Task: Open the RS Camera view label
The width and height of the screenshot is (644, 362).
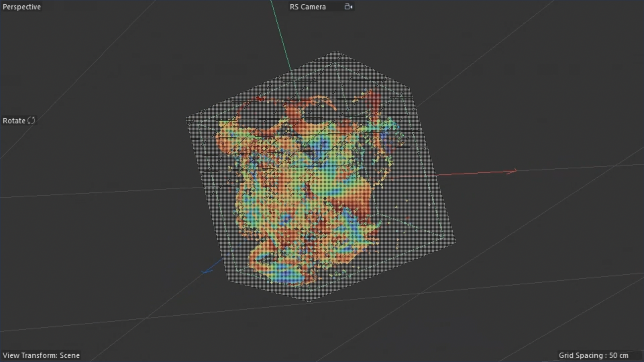Action: (308, 7)
